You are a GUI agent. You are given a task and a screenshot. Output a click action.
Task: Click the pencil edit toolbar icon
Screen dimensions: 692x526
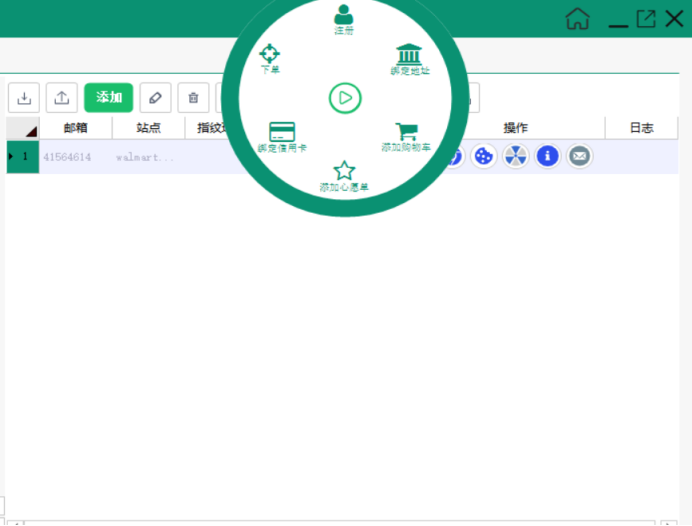[155, 97]
